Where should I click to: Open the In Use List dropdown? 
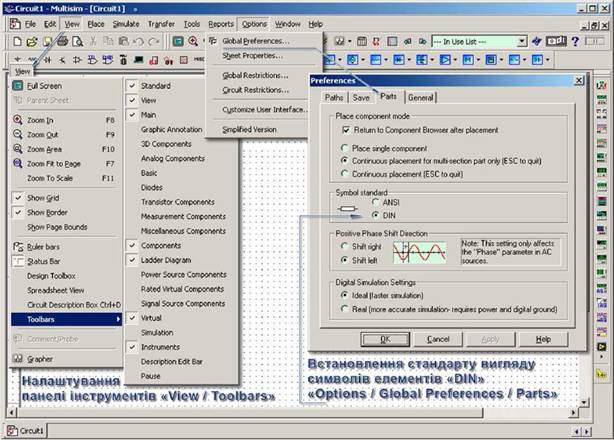[521, 41]
